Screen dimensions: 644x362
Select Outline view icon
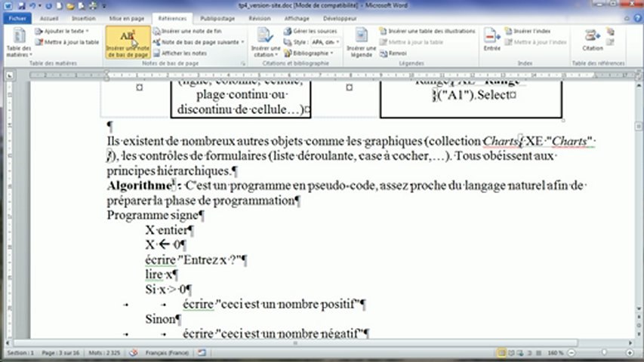529,353
